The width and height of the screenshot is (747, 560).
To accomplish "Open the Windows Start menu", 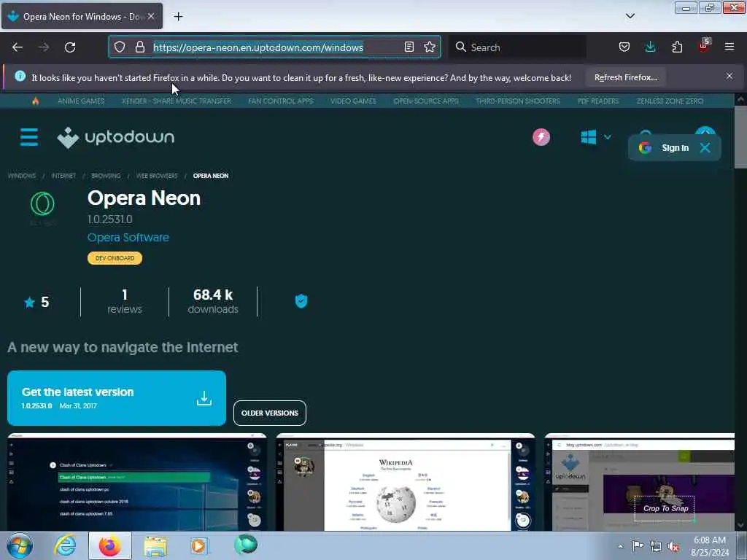I will [20, 545].
